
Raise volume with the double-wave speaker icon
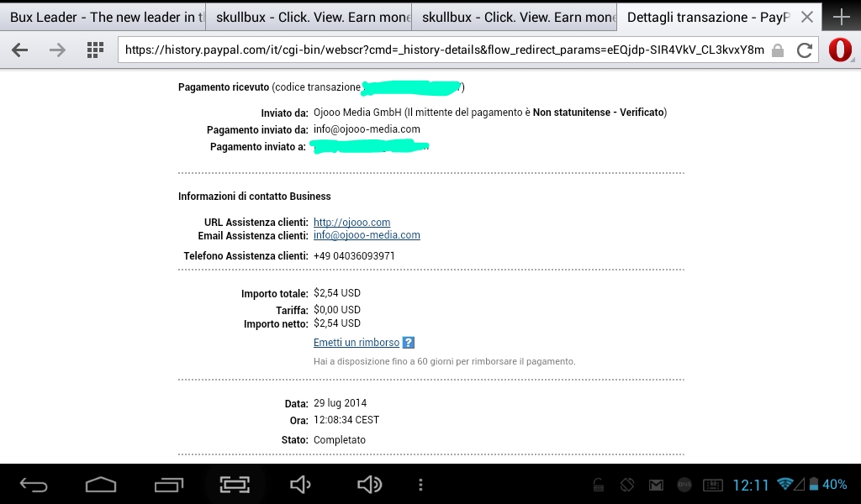tap(369, 485)
